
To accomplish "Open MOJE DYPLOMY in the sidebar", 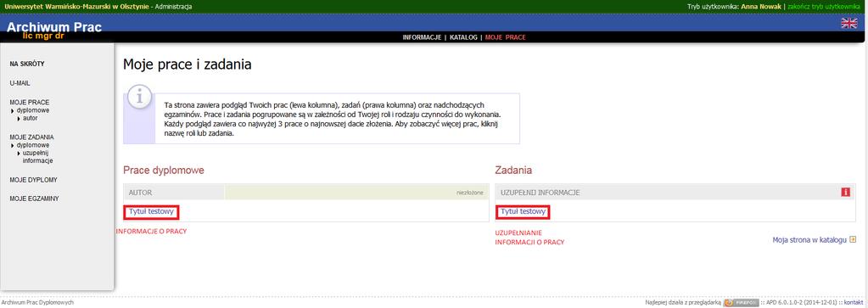I will pyautogui.click(x=33, y=180).
